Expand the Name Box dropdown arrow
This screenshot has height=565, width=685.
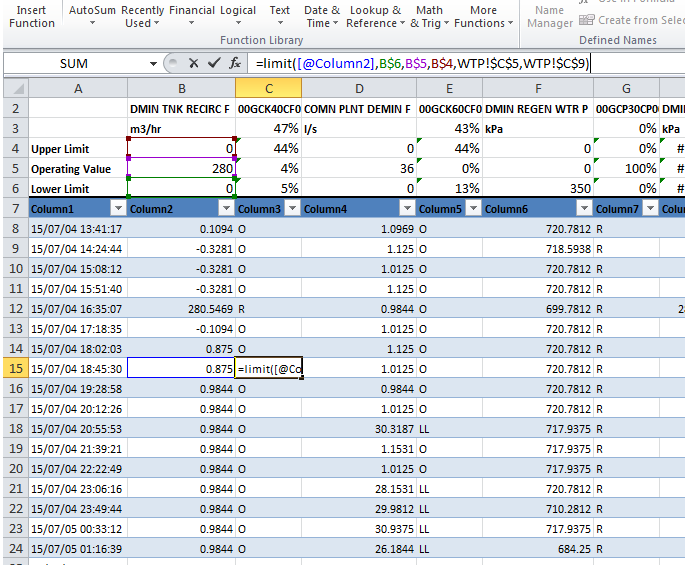pos(154,63)
